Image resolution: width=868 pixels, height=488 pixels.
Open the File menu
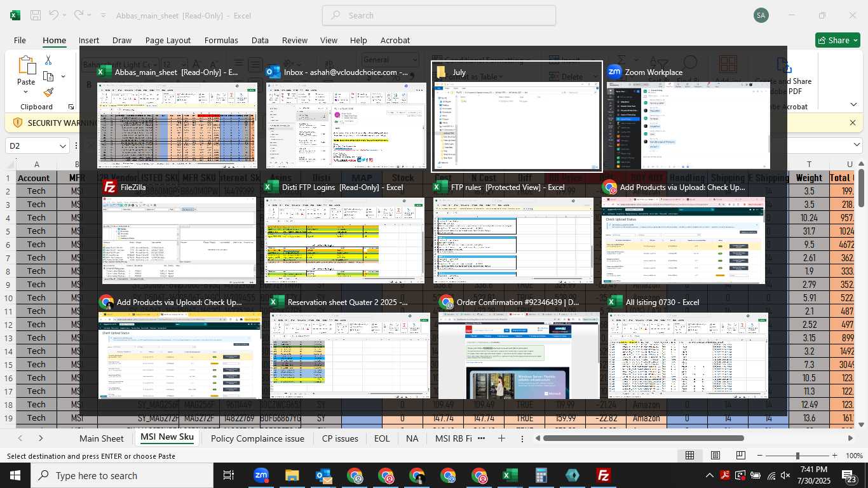tap(20, 40)
